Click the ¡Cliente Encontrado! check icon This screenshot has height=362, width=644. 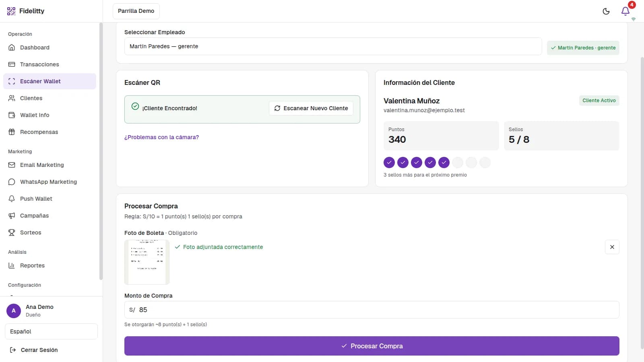[x=135, y=106]
